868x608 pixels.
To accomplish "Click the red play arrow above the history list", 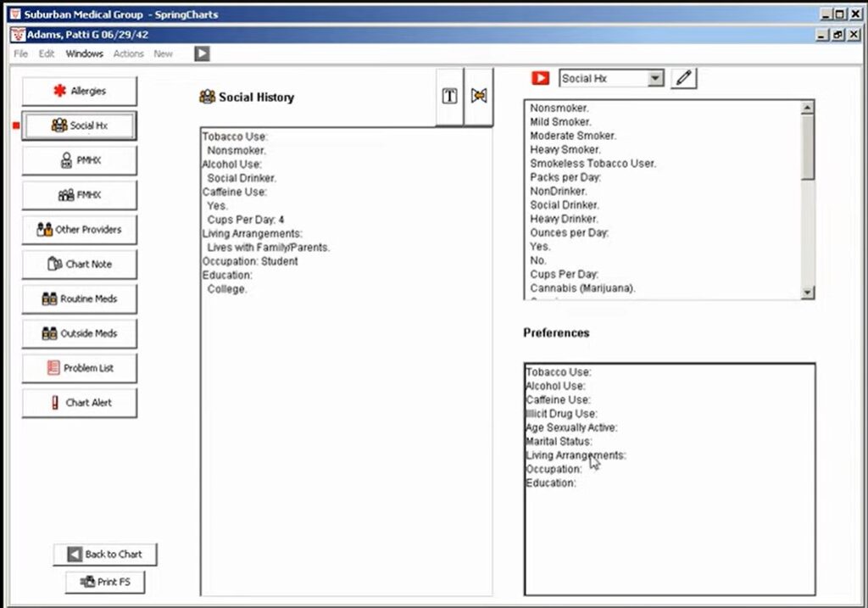I will (542, 78).
